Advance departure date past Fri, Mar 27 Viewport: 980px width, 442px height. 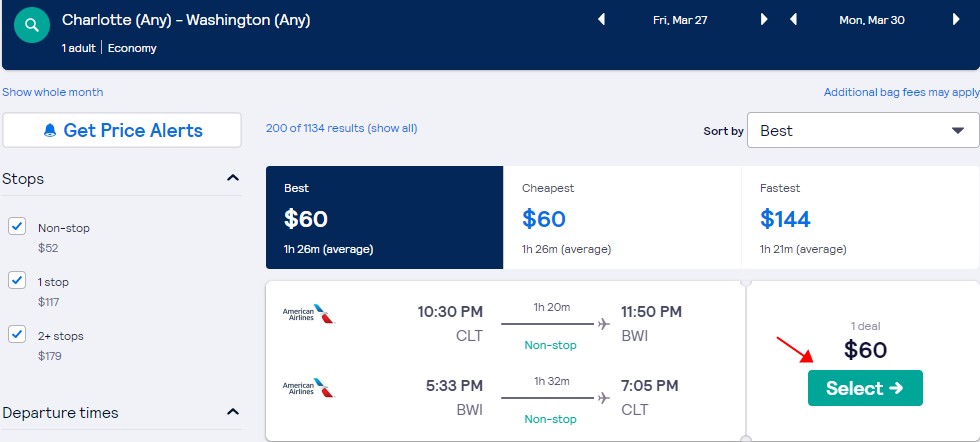(764, 20)
